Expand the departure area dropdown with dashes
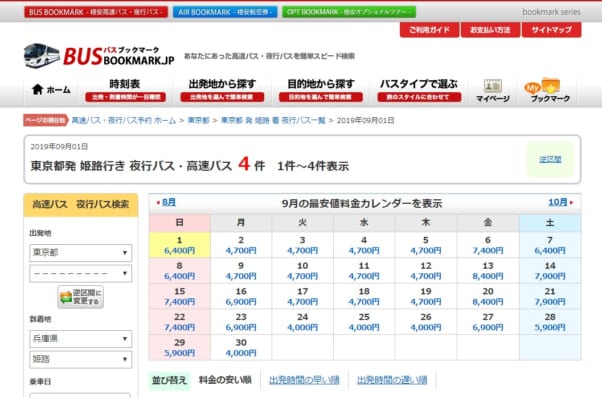Viewport: 602px width, 398px height. [x=81, y=273]
